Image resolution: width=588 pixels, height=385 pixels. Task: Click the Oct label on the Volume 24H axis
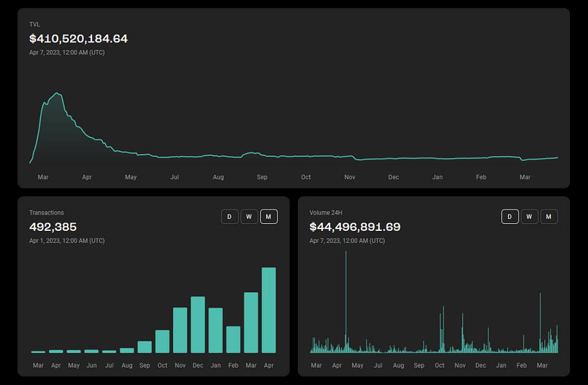pos(440,366)
